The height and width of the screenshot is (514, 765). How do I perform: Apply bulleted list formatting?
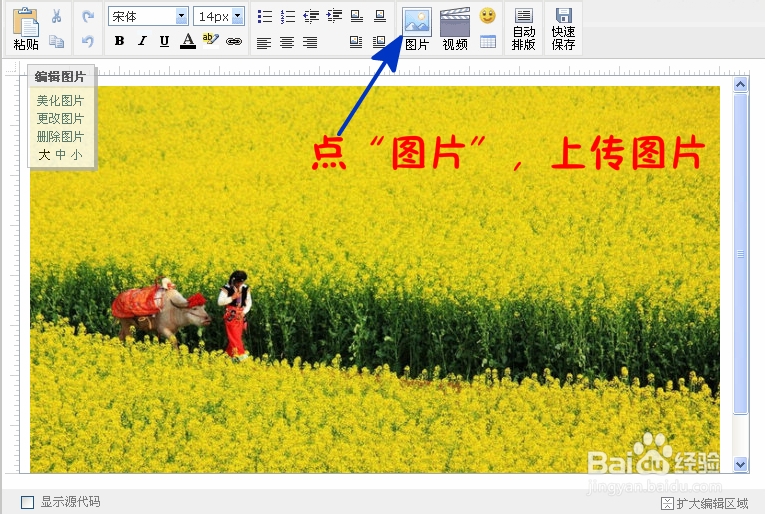(264, 17)
